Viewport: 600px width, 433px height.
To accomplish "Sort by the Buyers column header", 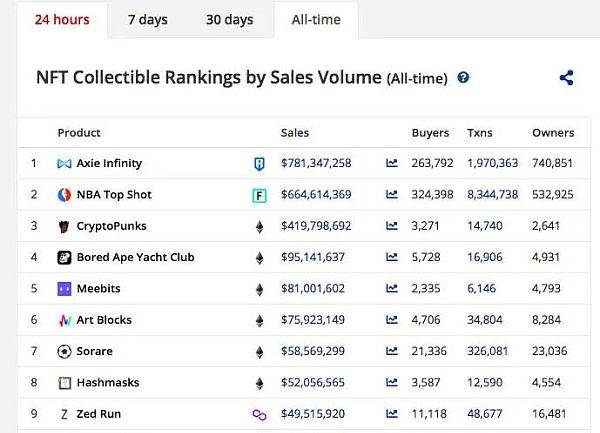I will 430,133.
